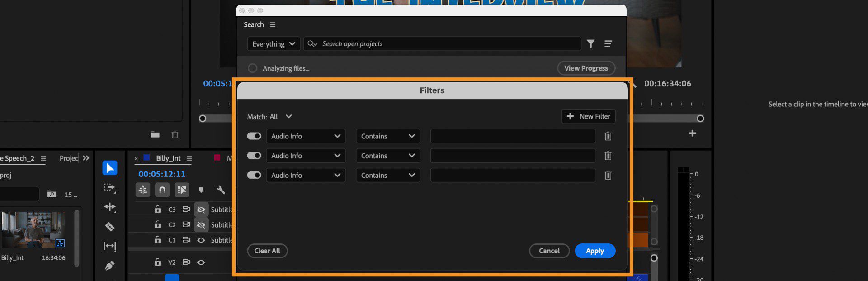Delete the second Audio Info filter
Screen dimensions: 868x281
(x=608, y=156)
